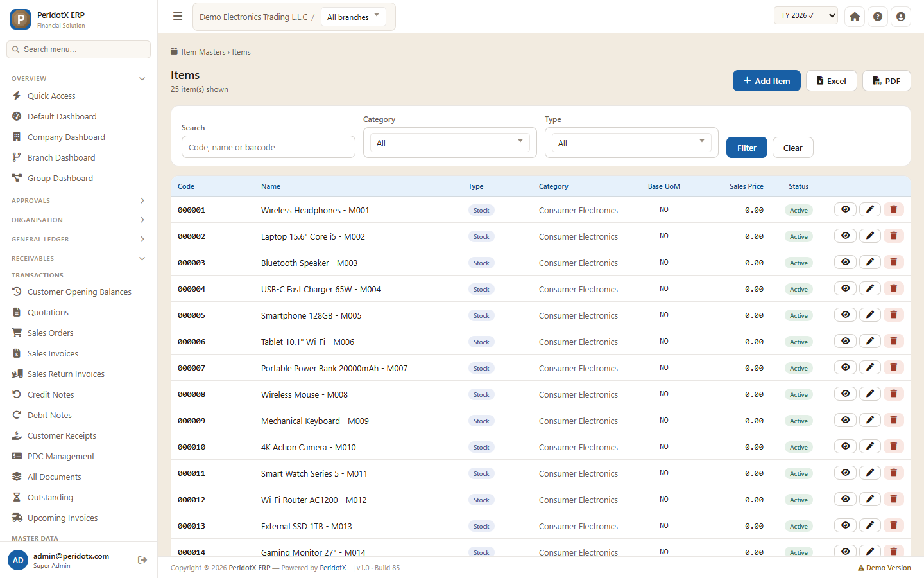The width and height of the screenshot is (924, 578).
Task: Delete item 4K Action Camera - M010
Action: click(894, 446)
